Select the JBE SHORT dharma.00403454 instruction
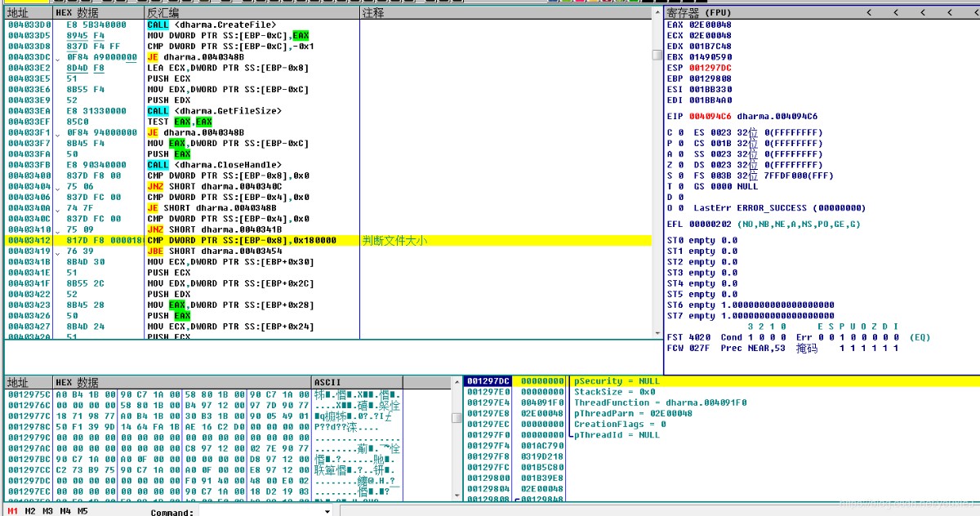Screen dimensions: 980x516 coord(215,251)
